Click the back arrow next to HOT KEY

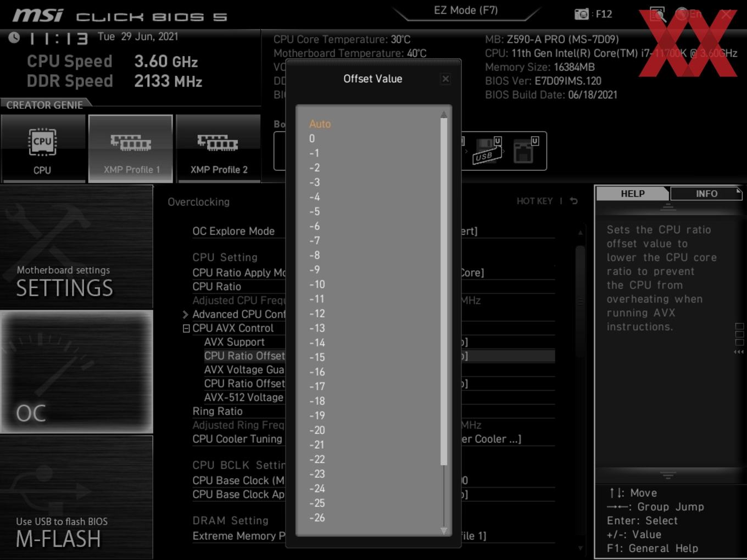[573, 201]
